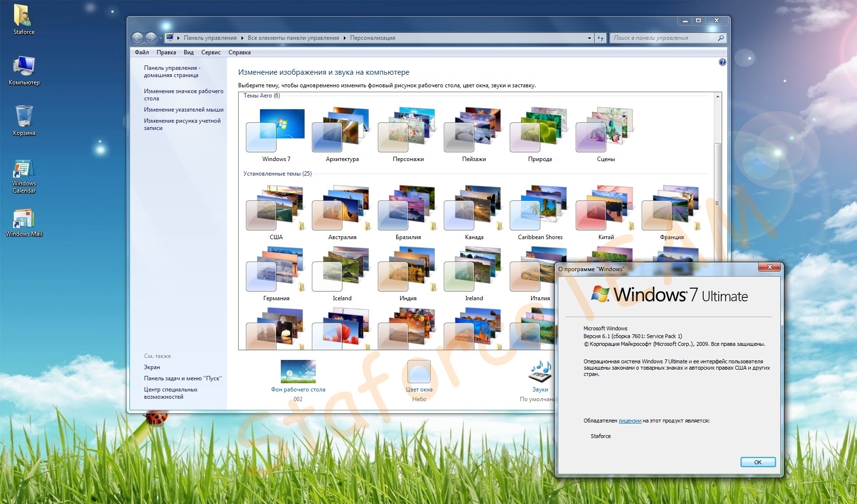The image size is (857, 504).
Task: Click the themes list scroll up arrow
Action: coord(718,97)
